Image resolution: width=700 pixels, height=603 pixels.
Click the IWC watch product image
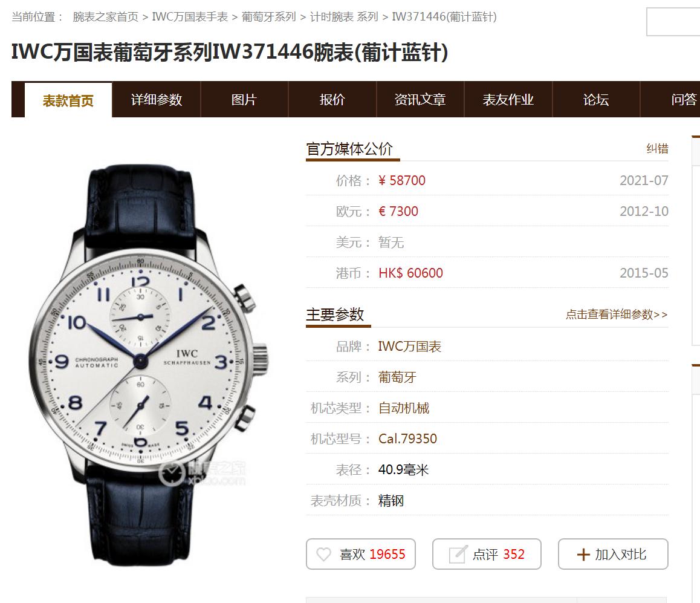point(149,364)
